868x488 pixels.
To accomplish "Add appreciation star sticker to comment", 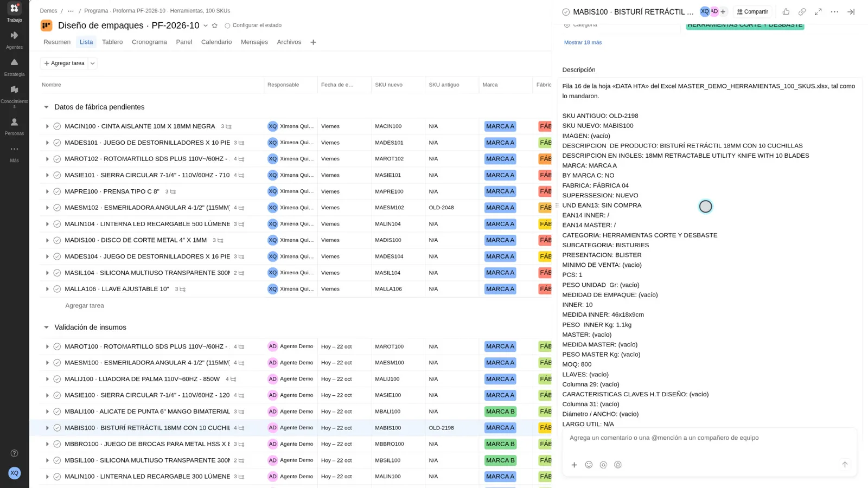I will [x=618, y=465].
